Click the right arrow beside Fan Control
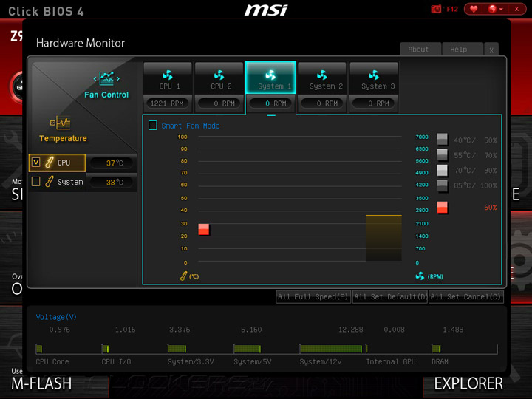The width and height of the screenshot is (532, 399). click(x=118, y=79)
